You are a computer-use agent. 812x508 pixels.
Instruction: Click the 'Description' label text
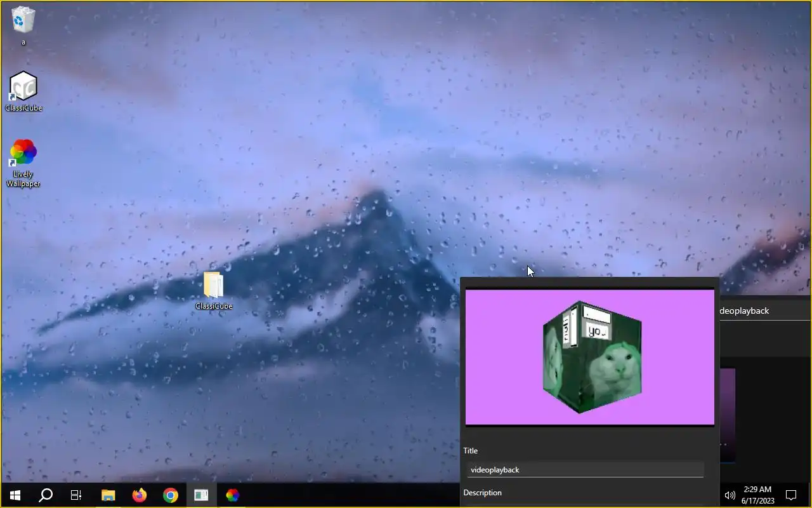coord(482,493)
